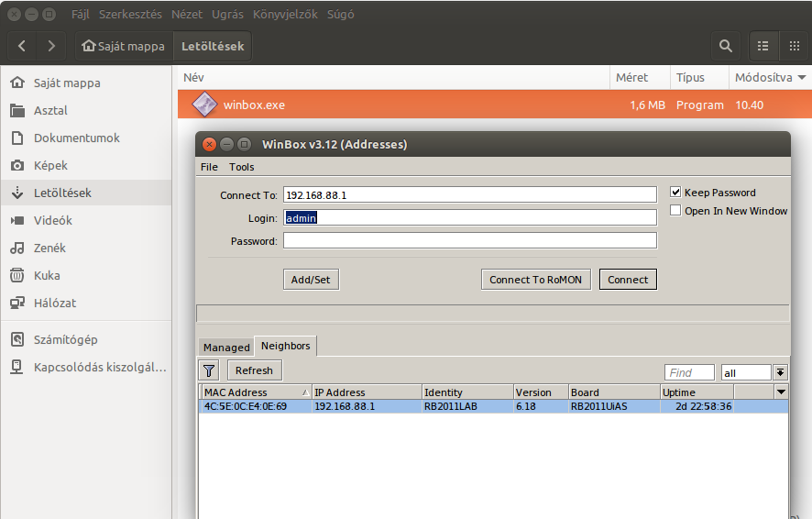Open Saját mappa in sidebar

86,83
